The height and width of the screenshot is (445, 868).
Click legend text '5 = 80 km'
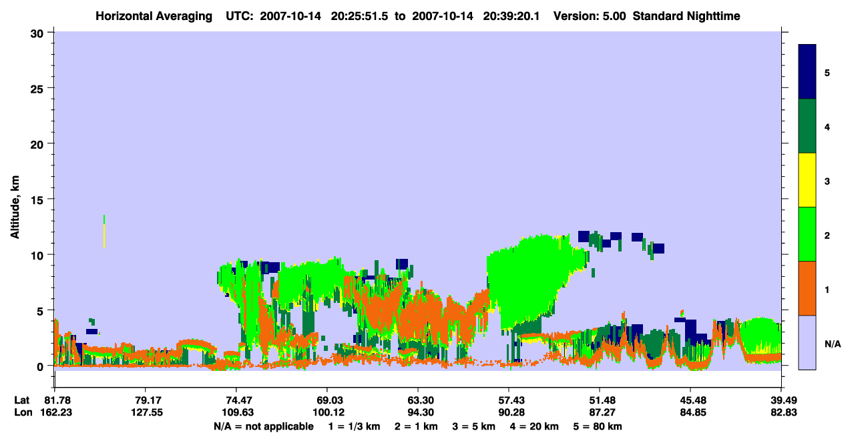click(598, 426)
